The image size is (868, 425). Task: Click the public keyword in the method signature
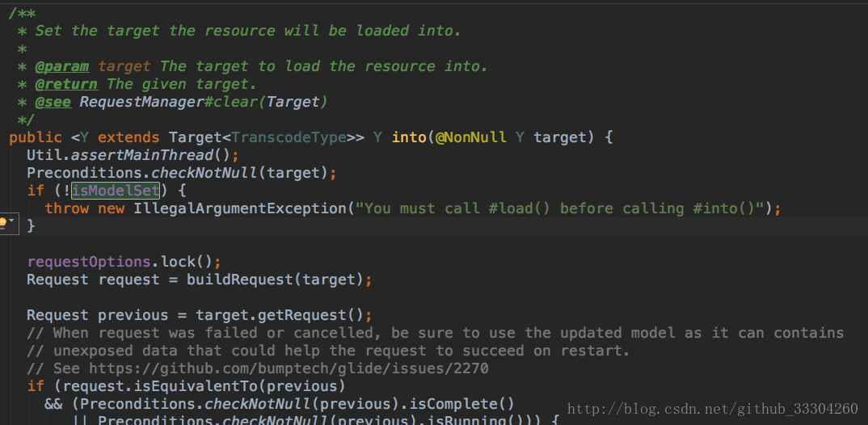[x=36, y=137]
